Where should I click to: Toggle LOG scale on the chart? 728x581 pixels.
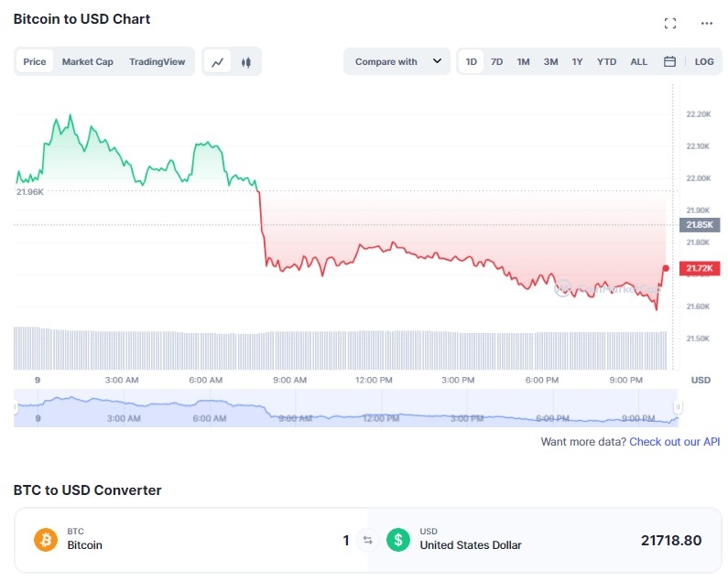(x=704, y=61)
